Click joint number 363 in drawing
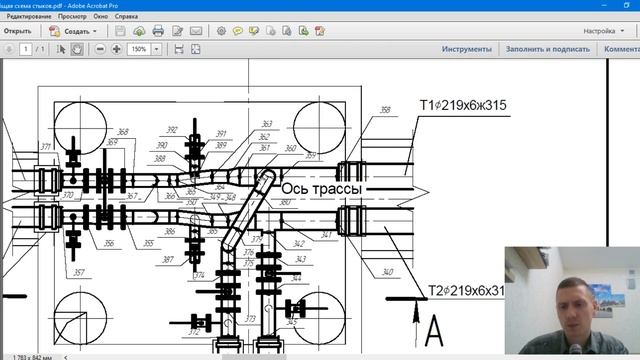 point(266,124)
